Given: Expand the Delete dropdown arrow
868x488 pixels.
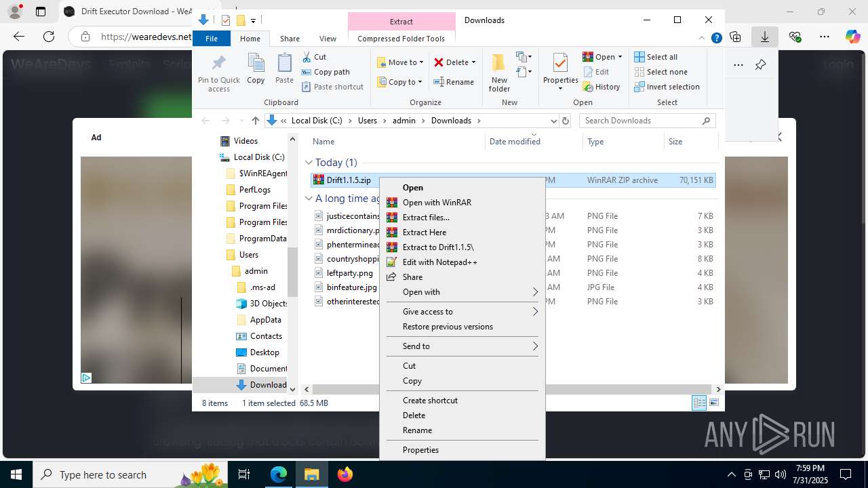Looking at the screenshot, I should point(473,62).
